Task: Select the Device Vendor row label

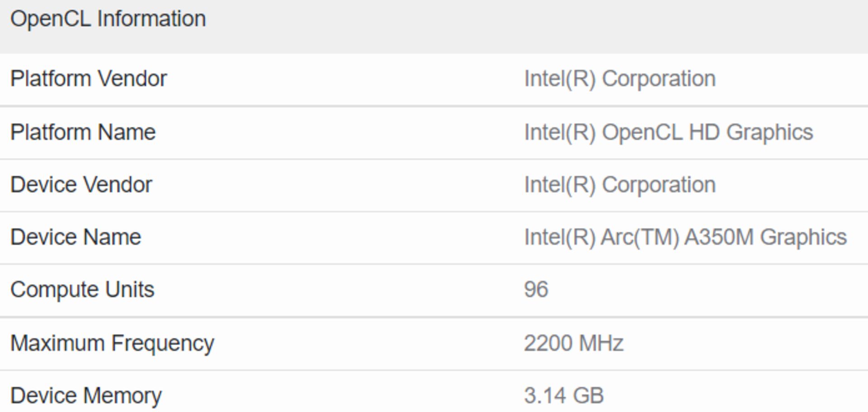Action: (x=81, y=185)
